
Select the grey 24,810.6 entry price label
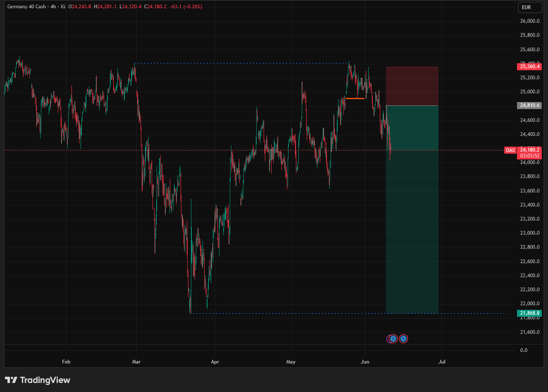(529, 105)
